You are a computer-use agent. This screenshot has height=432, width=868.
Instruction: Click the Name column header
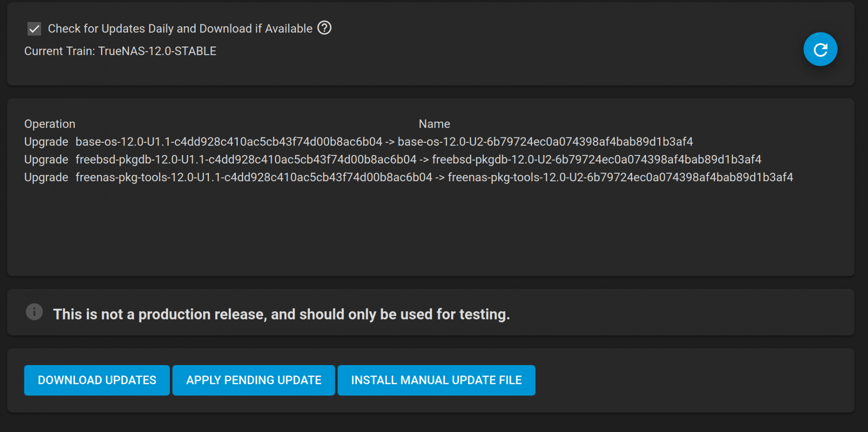434,124
